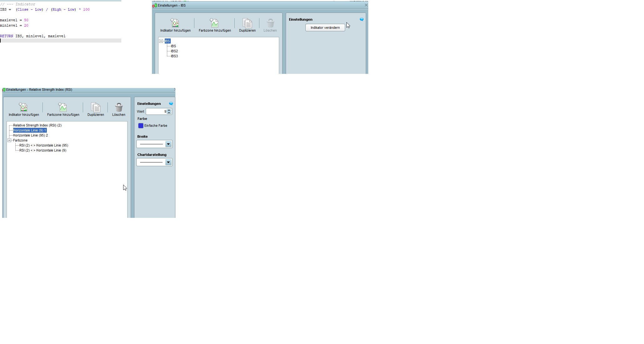Open the Breite line width dropdown

point(168,144)
